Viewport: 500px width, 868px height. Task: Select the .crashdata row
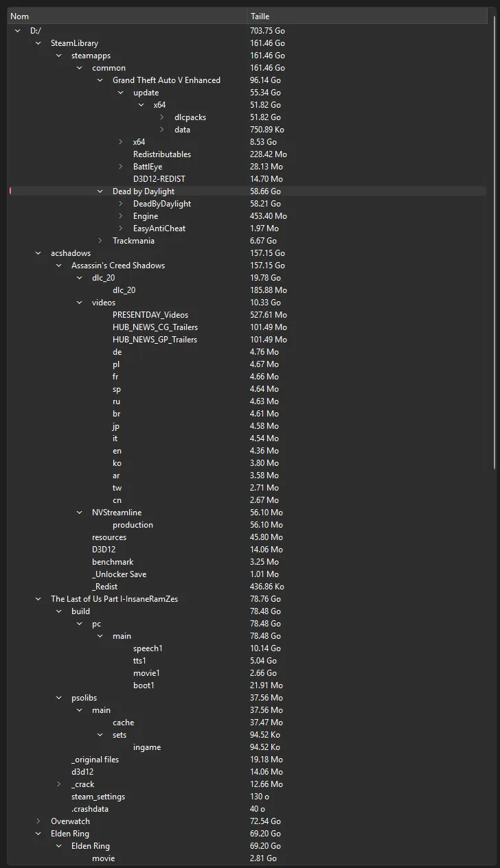click(247, 809)
